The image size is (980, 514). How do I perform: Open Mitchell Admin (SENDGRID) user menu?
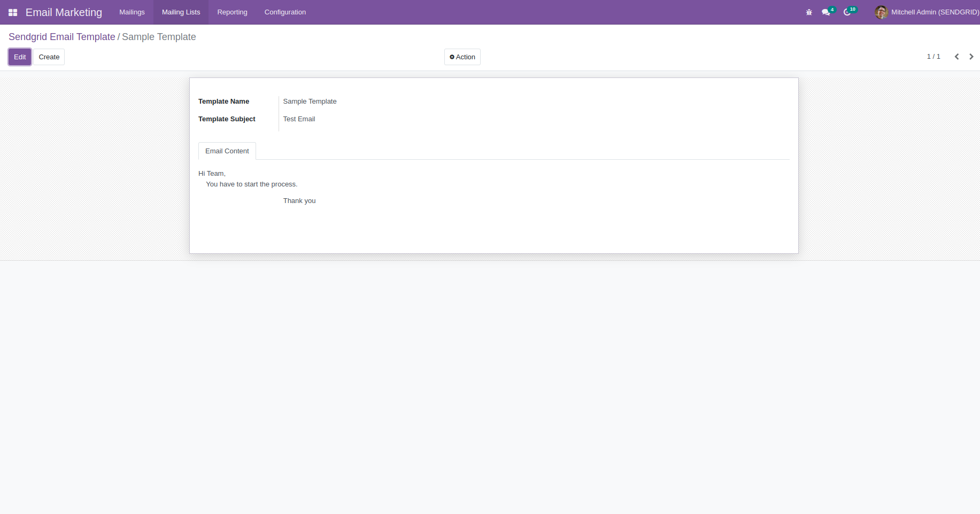tap(927, 12)
